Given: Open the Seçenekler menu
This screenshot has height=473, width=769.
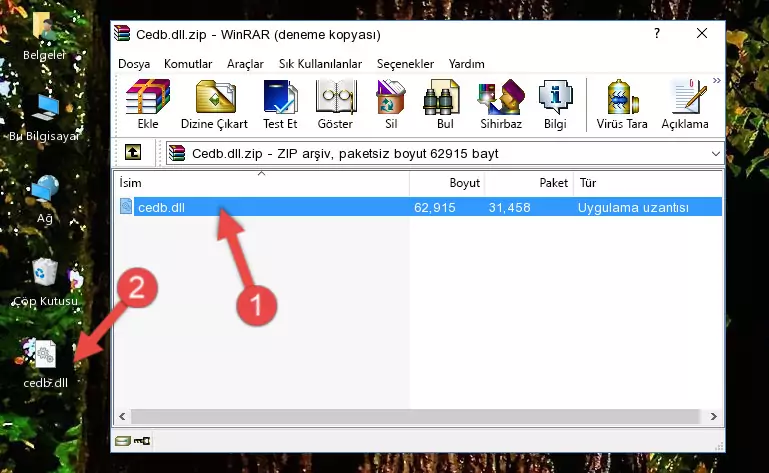Looking at the screenshot, I should pyautogui.click(x=405, y=64).
